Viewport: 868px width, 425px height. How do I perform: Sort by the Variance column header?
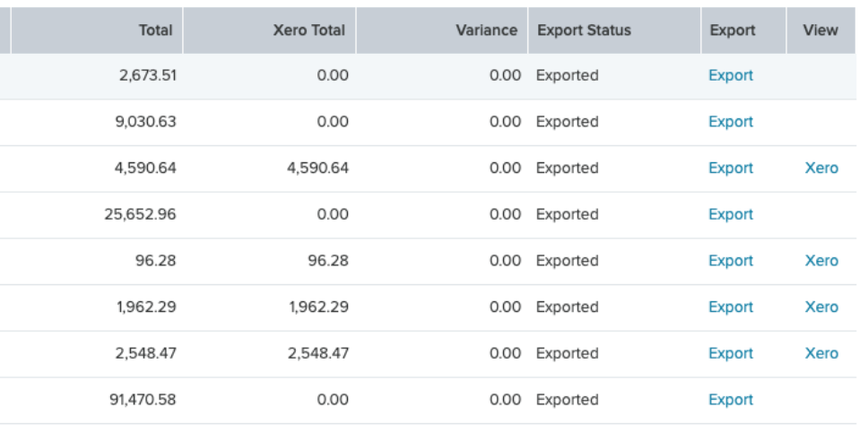(x=442, y=30)
